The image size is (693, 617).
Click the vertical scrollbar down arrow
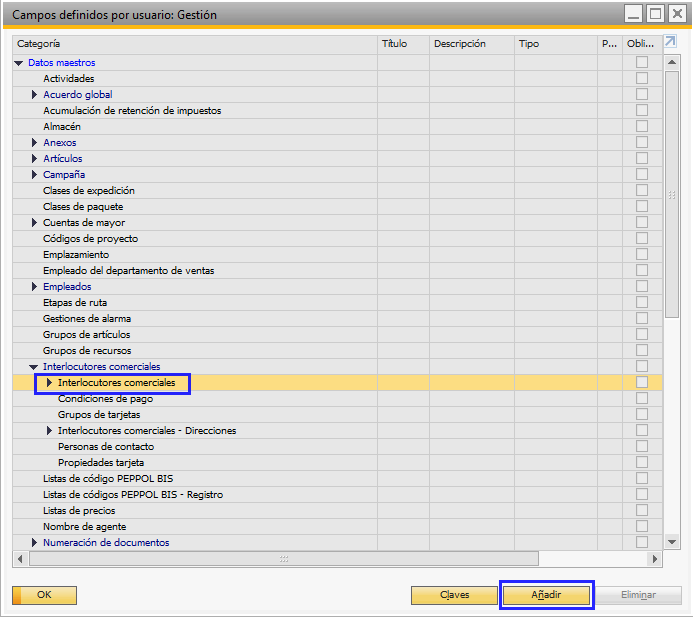click(x=672, y=542)
